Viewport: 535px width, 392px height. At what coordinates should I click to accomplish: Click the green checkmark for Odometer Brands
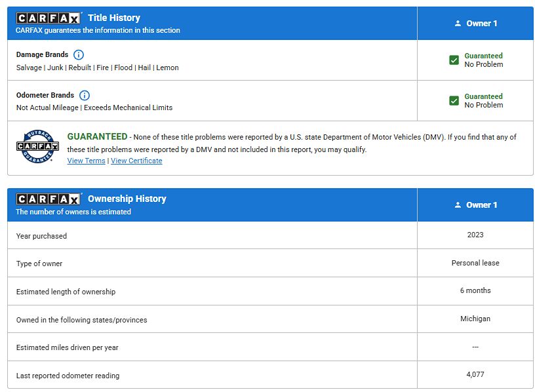(454, 101)
